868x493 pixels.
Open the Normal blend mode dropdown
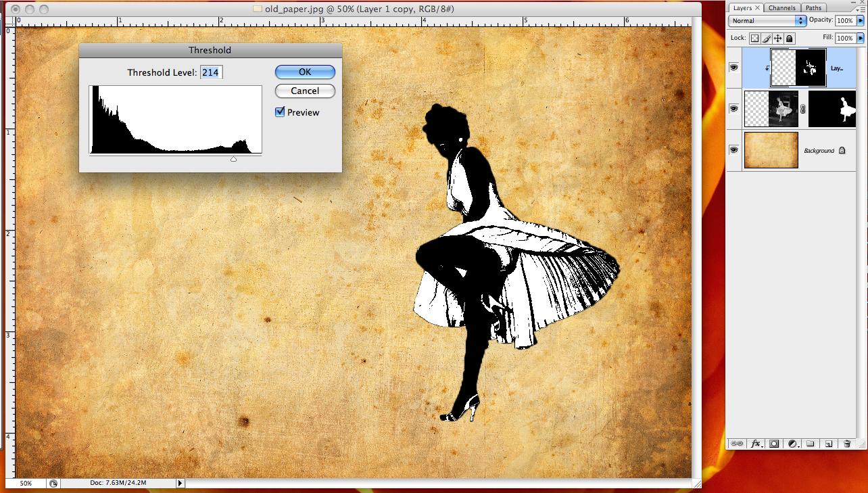click(x=767, y=21)
